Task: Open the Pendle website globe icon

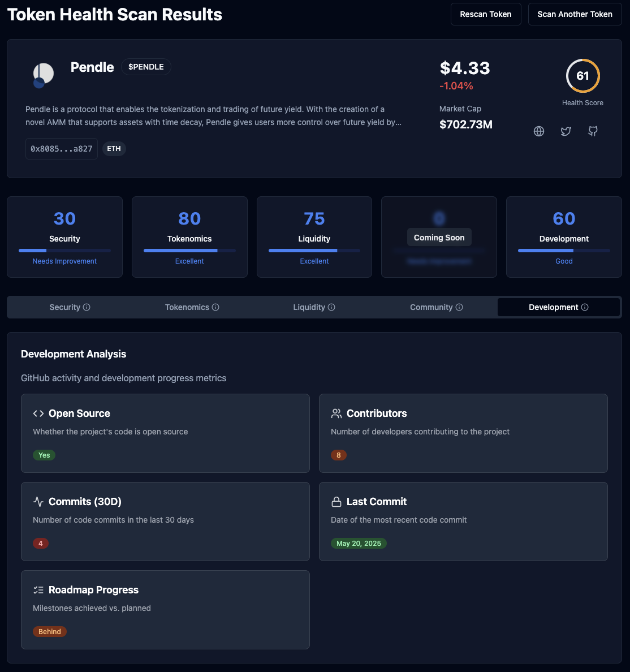Action: 539,131
